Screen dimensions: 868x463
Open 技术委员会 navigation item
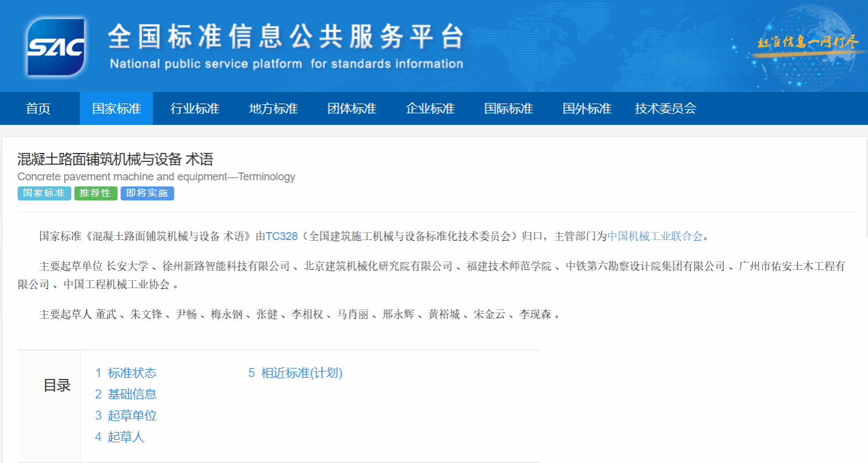[666, 108]
